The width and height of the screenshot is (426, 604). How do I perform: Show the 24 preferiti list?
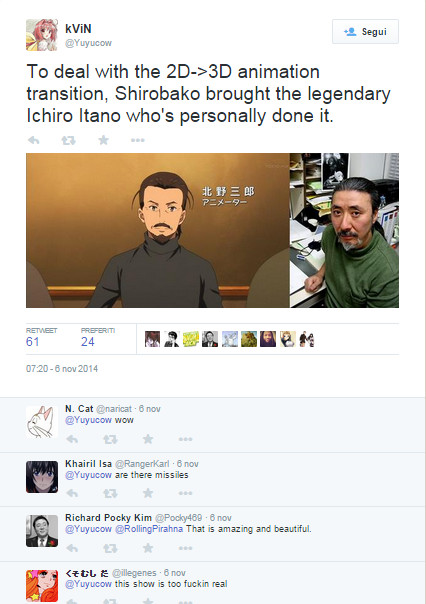coord(88,342)
